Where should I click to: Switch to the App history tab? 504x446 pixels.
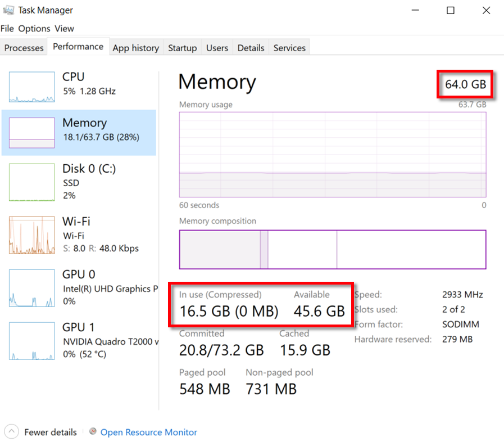[x=135, y=48]
